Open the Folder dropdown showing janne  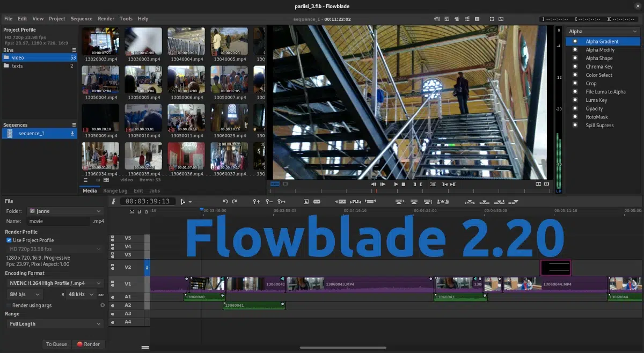coord(64,211)
